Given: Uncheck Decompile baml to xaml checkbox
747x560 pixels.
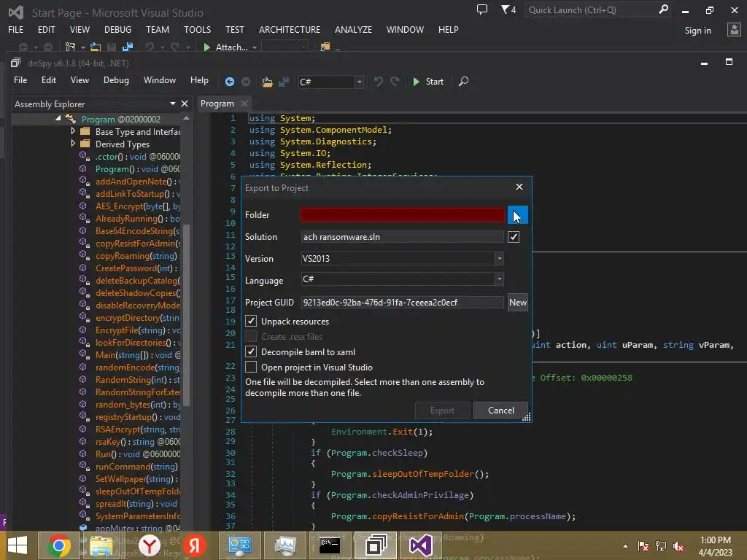Looking at the screenshot, I should 251,351.
